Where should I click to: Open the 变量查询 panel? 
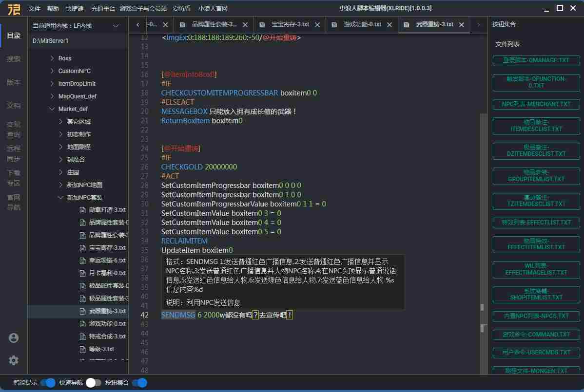(x=13, y=130)
